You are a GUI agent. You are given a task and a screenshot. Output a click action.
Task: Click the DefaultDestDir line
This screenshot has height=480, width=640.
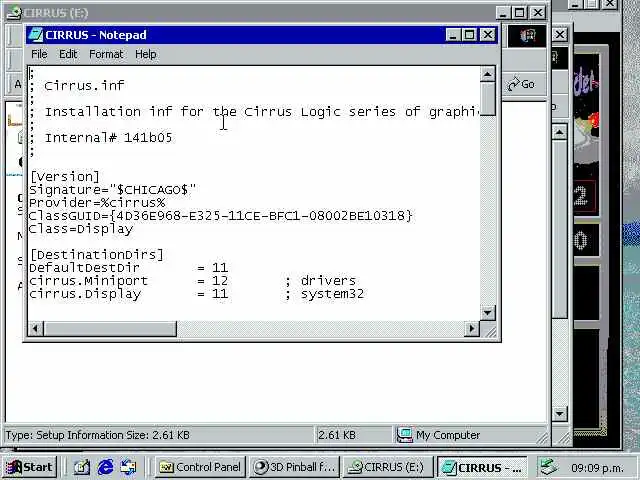(129, 268)
